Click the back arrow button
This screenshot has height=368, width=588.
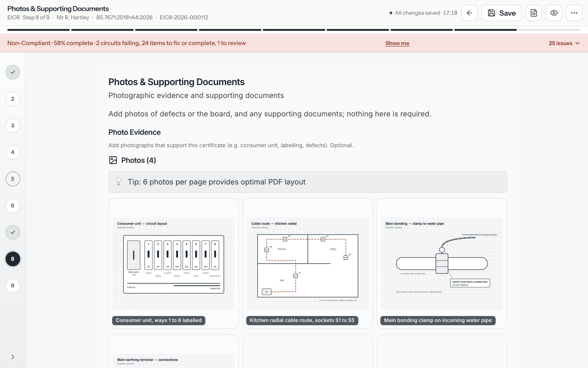pos(469,13)
